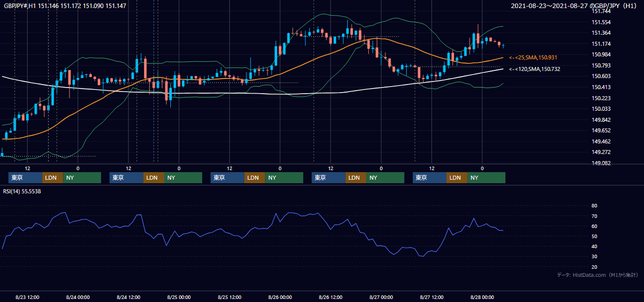This screenshot has width=644, height=302.
Task: Select the 8/23 12:00 date label
Action: tap(28, 297)
